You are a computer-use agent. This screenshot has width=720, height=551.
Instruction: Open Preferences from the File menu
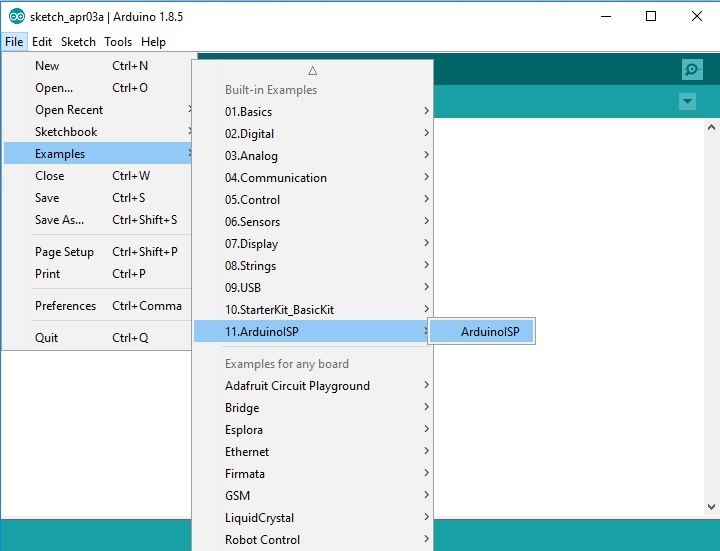point(97,306)
